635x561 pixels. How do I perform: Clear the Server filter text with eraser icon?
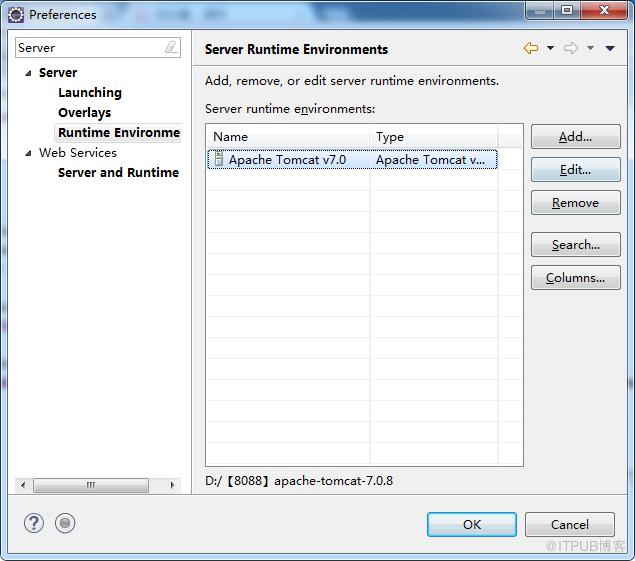171,47
